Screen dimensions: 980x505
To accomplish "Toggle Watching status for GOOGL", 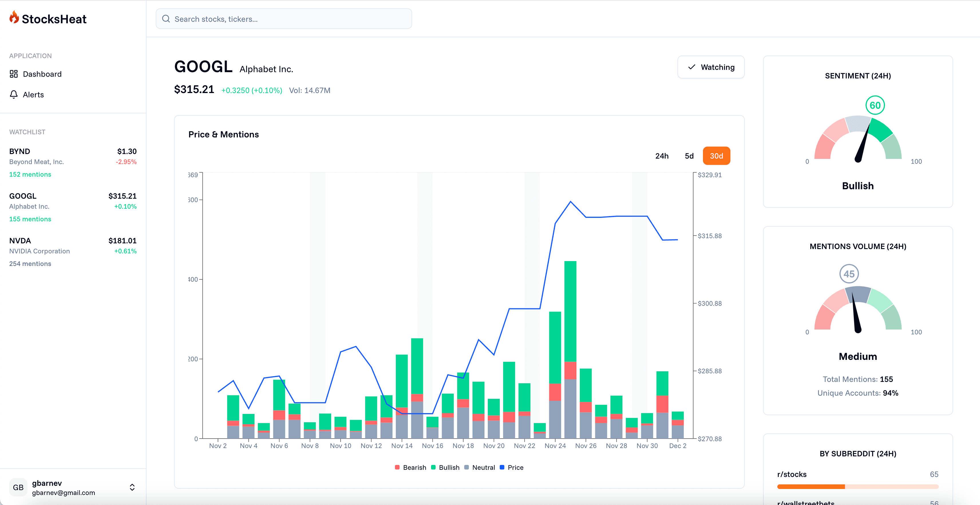I will (711, 67).
